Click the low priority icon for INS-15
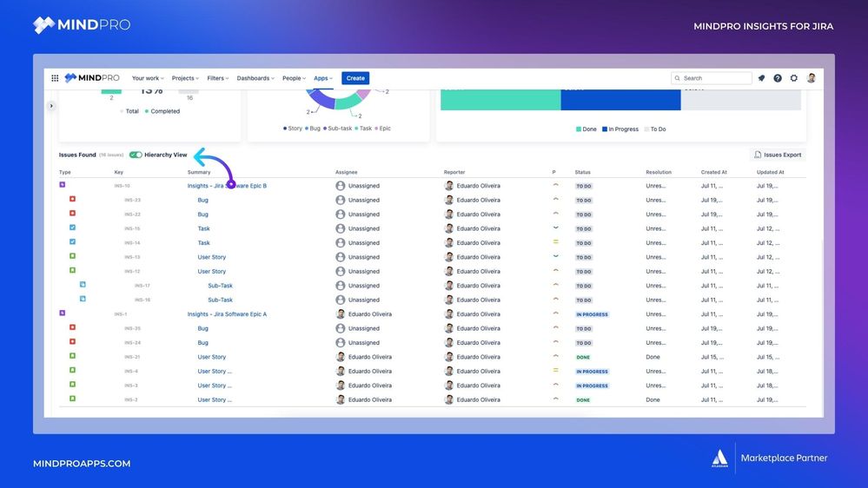This screenshot has height=488, width=868. tap(556, 228)
